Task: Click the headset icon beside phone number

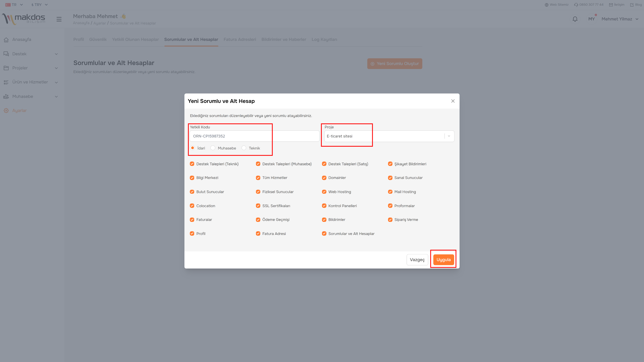Action: tap(576, 5)
